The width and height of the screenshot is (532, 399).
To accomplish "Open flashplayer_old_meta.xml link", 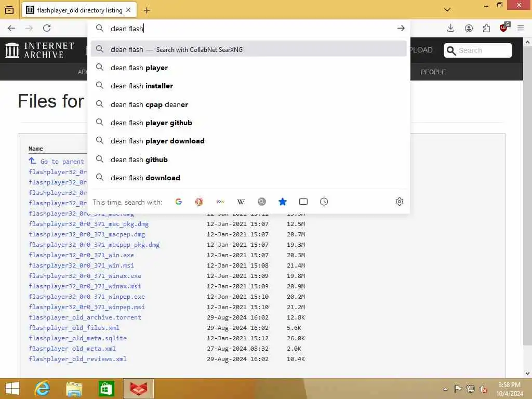I will [72, 349].
